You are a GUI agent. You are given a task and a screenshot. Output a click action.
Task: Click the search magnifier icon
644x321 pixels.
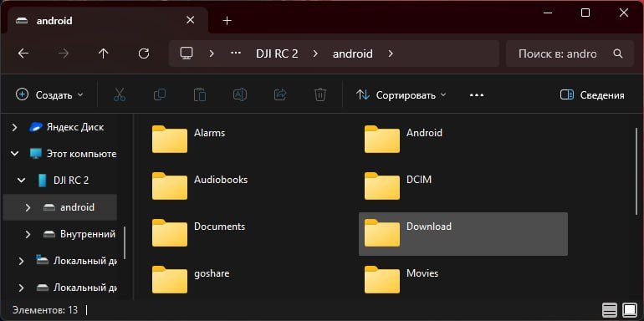[x=618, y=53]
